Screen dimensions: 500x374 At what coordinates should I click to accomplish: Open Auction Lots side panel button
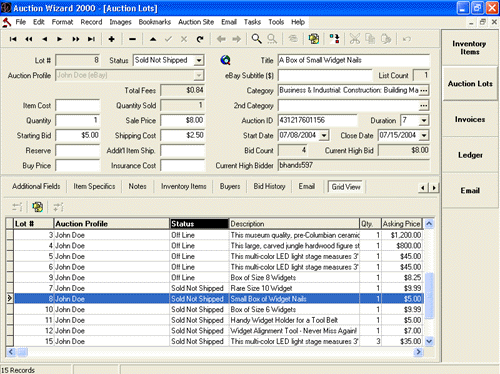tap(470, 84)
